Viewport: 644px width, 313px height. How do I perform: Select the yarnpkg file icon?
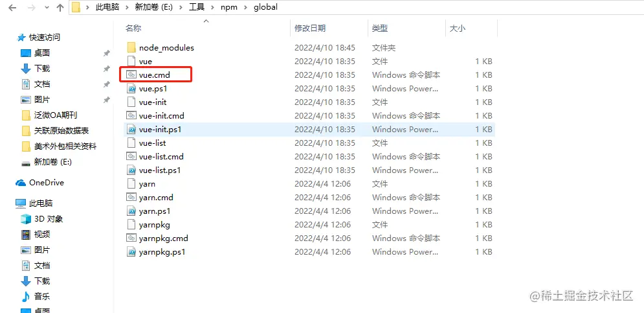pyautogui.click(x=131, y=224)
